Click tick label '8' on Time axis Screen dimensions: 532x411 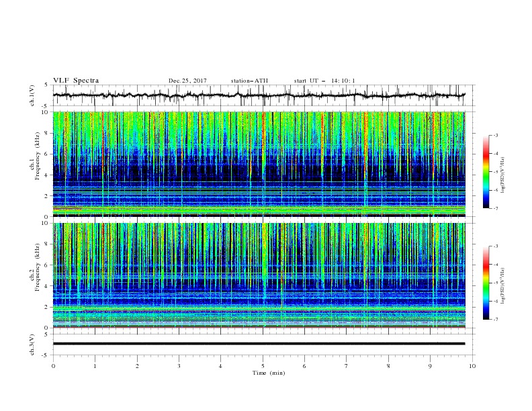388,366
